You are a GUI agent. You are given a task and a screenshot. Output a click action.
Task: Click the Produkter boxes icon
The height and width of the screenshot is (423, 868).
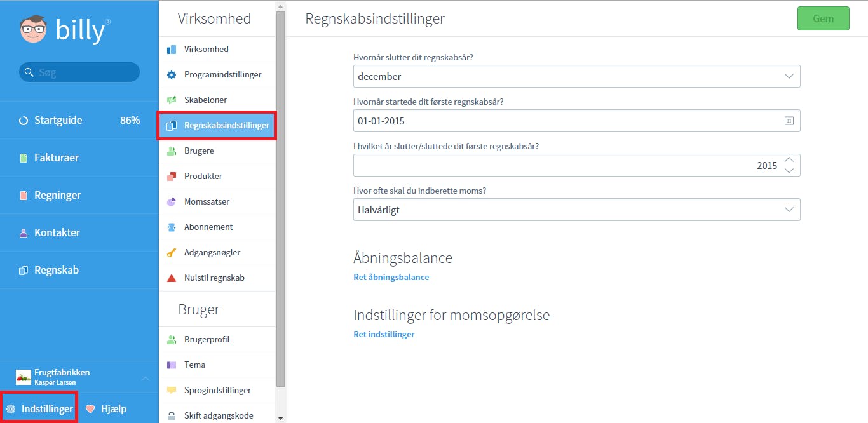tap(171, 177)
